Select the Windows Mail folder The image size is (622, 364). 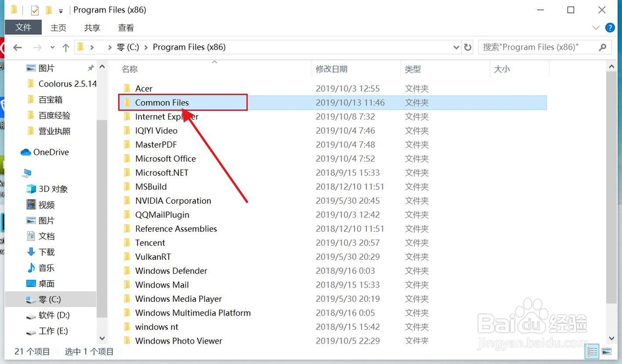162,284
